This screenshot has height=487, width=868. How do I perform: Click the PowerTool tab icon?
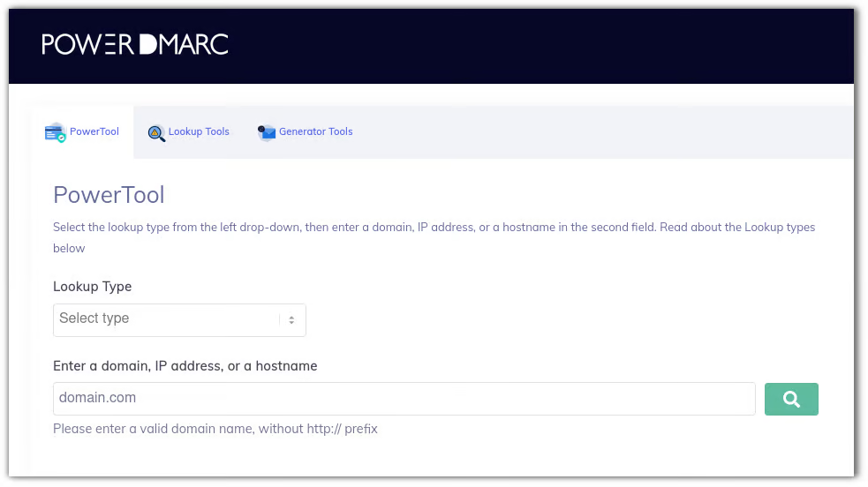(x=56, y=132)
